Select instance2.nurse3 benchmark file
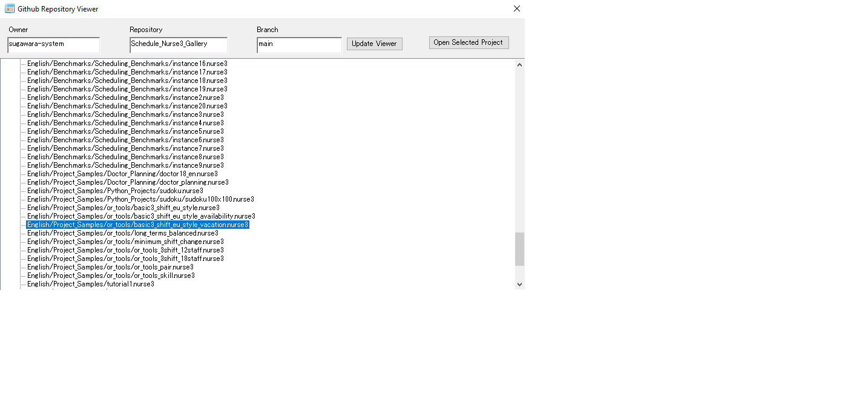Viewport: 868px width, 419px height. [x=125, y=97]
